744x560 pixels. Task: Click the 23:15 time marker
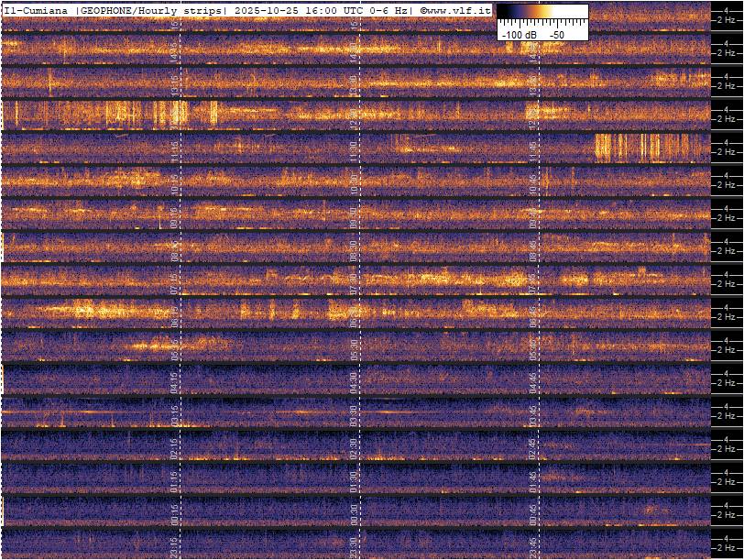tap(175, 543)
